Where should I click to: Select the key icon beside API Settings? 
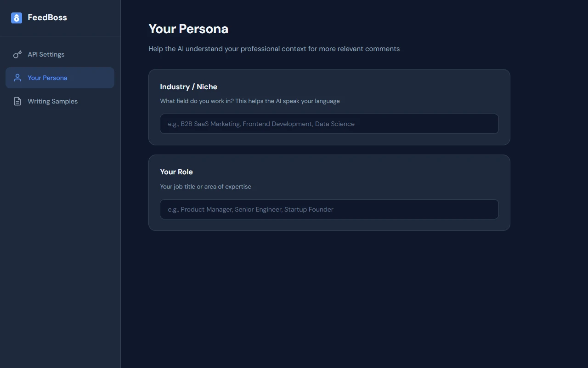17,54
